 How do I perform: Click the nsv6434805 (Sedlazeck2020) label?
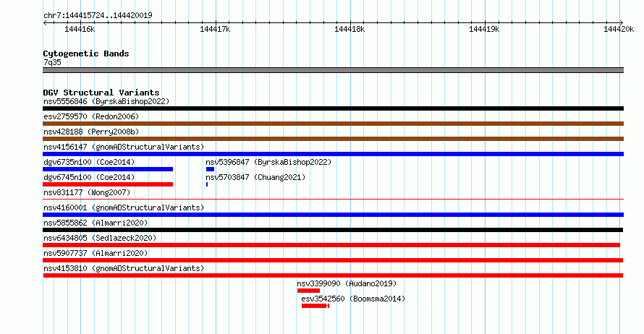click(100, 238)
